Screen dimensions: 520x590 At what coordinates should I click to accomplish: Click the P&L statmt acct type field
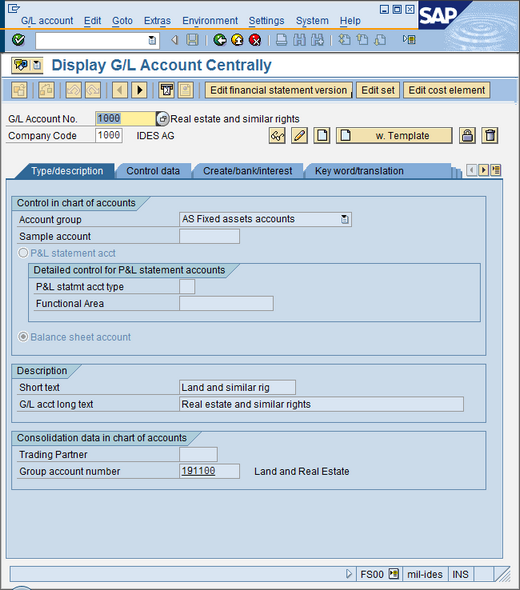(187, 286)
